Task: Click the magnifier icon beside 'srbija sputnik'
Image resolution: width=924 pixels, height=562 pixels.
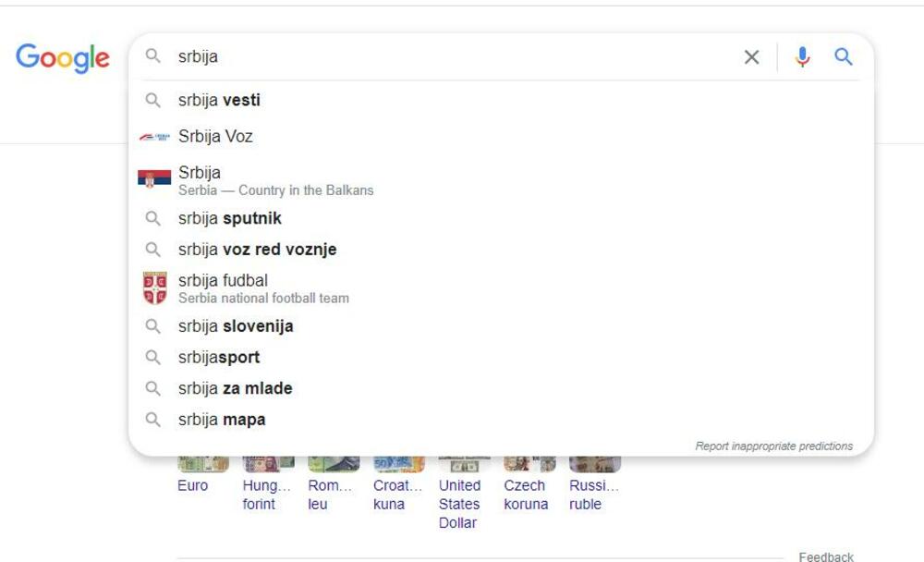Action: 154,218
